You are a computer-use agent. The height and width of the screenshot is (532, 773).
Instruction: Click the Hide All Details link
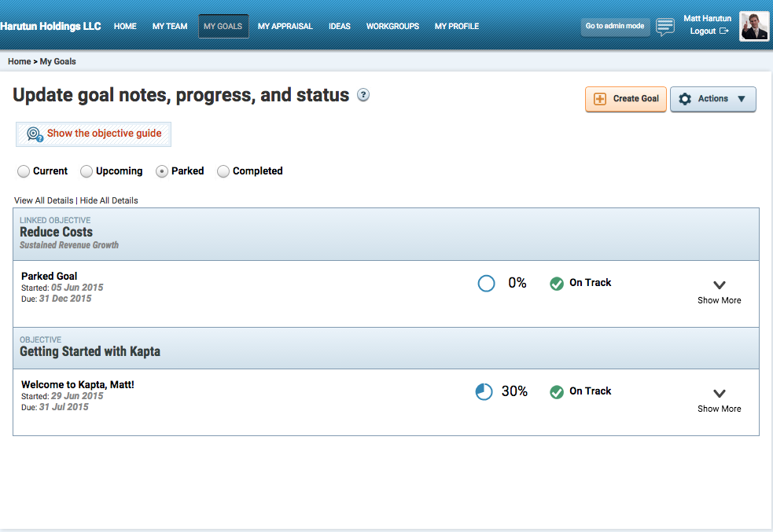click(x=109, y=200)
